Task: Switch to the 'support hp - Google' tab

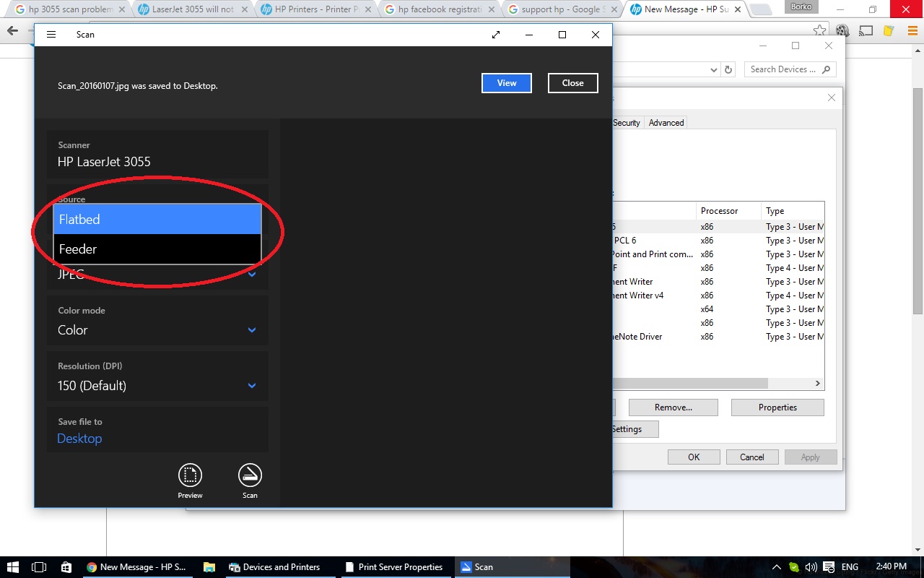Action: [x=562, y=10]
